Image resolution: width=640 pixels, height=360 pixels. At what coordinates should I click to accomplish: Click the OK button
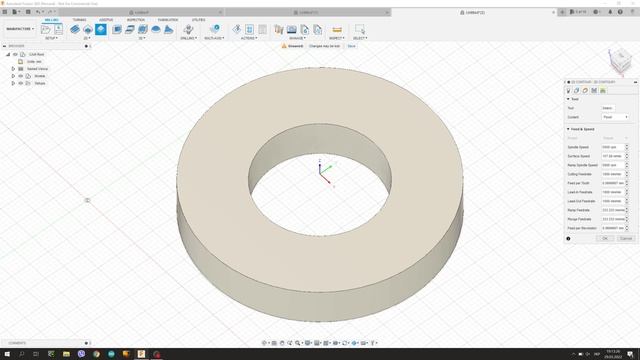point(605,238)
